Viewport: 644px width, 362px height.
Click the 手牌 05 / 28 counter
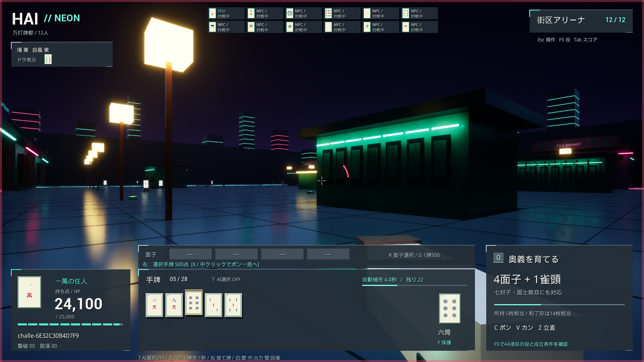point(167,279)
